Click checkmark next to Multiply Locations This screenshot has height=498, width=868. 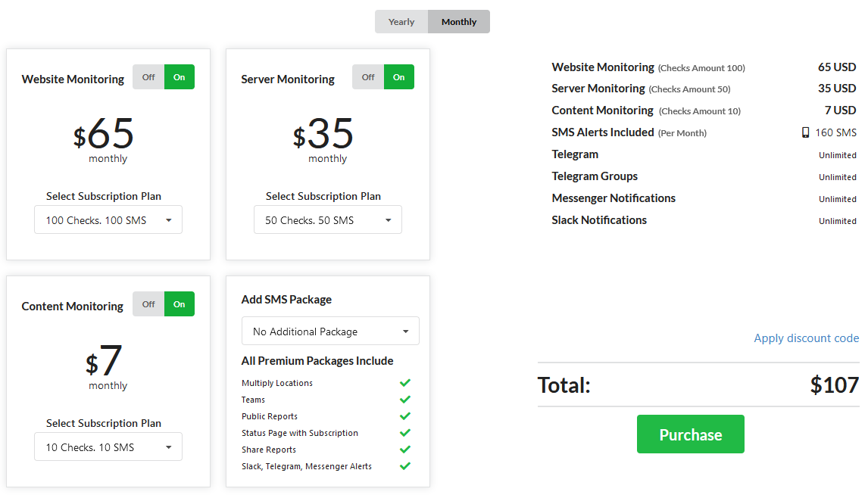click(x=405, y=382)
